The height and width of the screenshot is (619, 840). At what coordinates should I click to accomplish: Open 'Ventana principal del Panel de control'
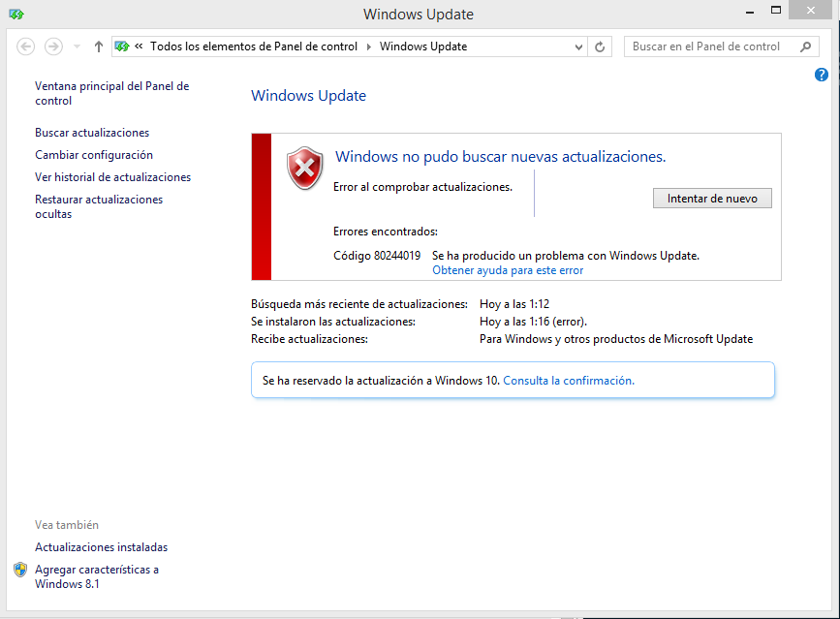point(112,93)
